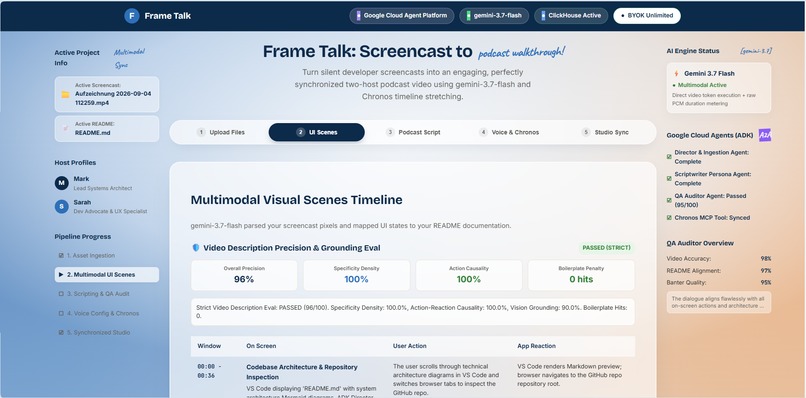
Task: Click the step number 3 circle icon
Action: click(390, 132)
